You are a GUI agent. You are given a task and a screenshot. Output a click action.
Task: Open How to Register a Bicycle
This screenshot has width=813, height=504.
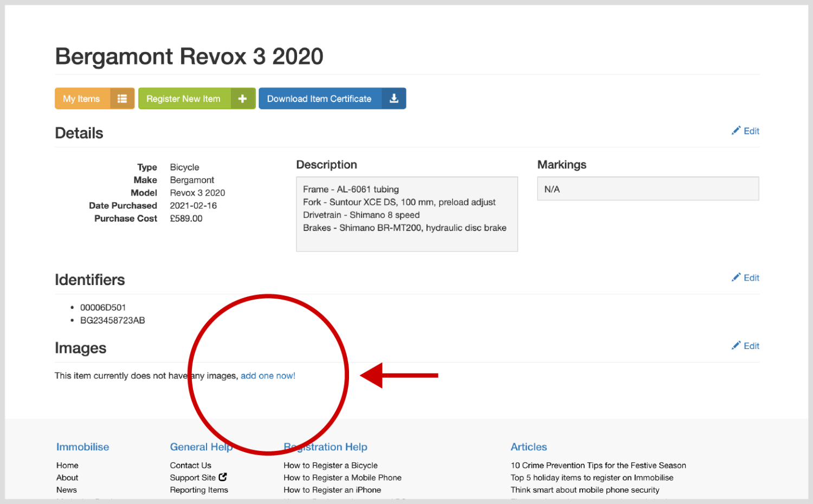click(330, 466)
